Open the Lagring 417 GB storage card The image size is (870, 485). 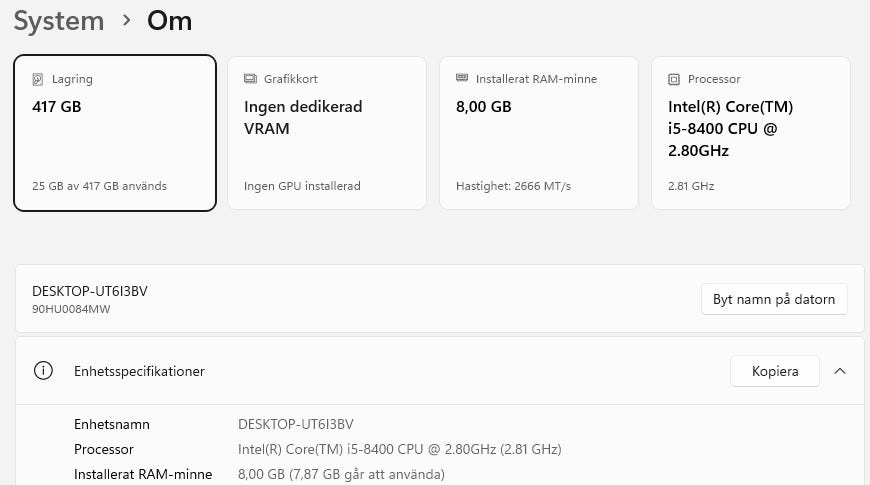pos(115,133)
